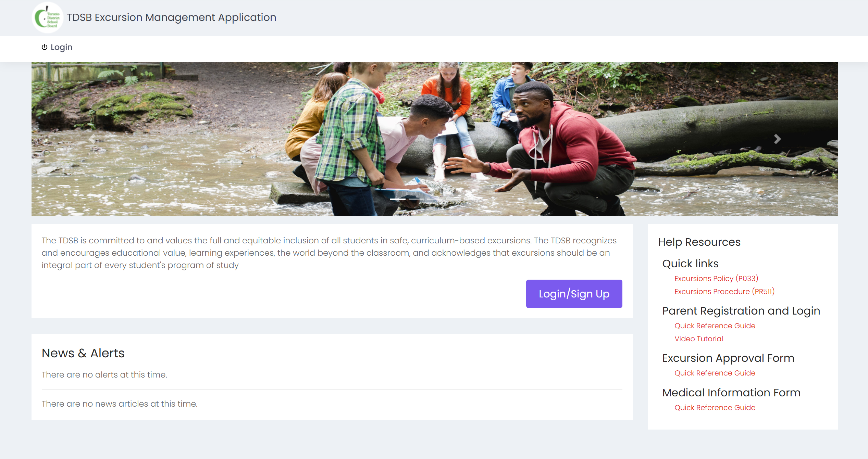
Task: Open the Video Tutorial link
Action: 699,339
